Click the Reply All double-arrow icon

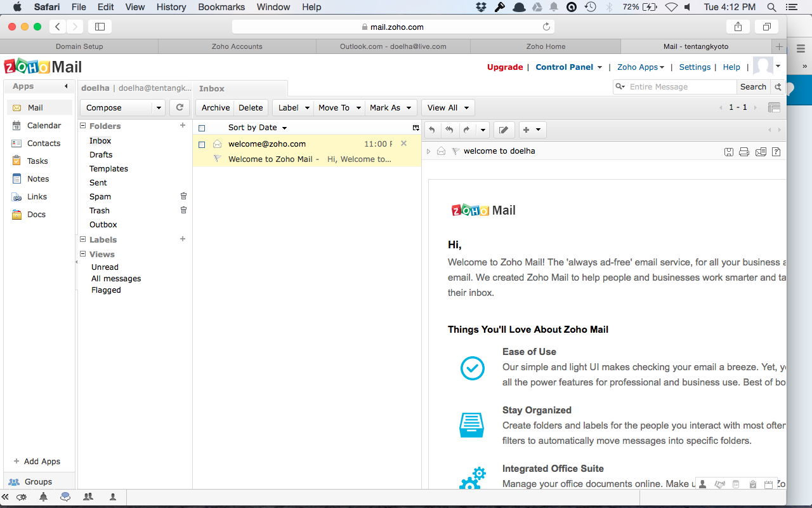[449, 130]
